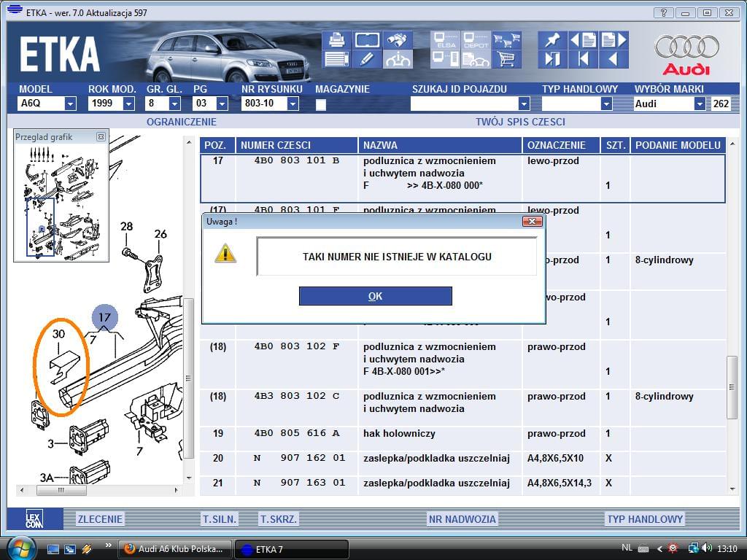Click T.SILN. in the bottom bar
This screenshot has width=747, height=560.
(x=220, y=519)
